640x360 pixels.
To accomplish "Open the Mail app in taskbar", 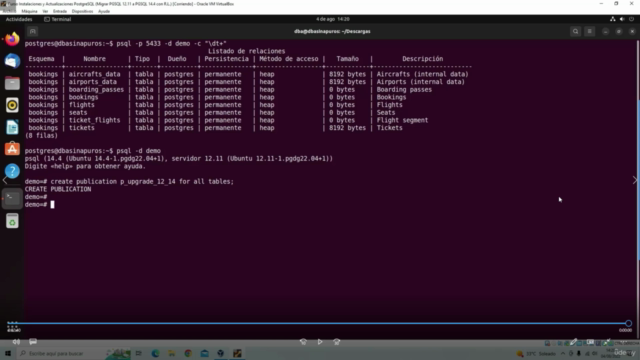I will (x=204, y=353).
